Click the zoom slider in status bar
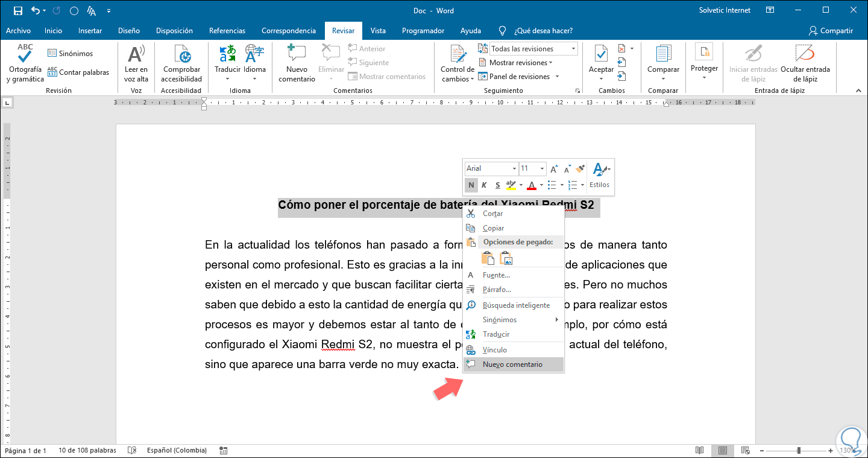The width and height of the screenshot is (868, 458). (799, 451)
